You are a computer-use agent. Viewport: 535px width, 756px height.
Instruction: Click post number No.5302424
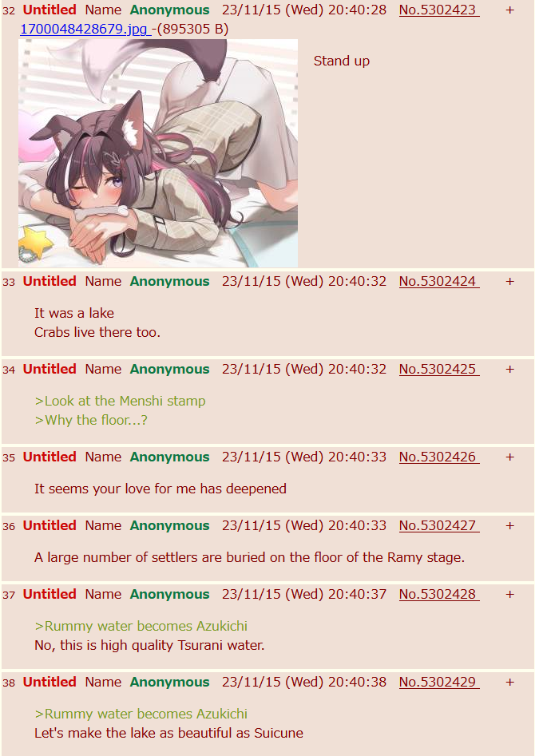439,282
